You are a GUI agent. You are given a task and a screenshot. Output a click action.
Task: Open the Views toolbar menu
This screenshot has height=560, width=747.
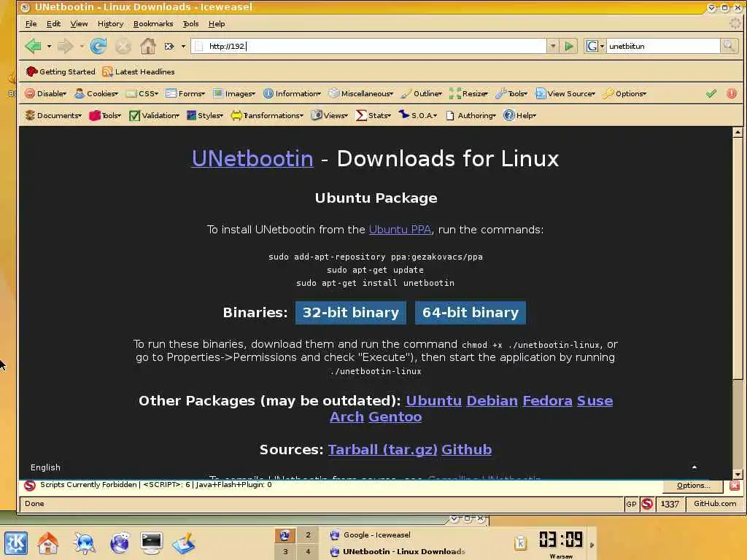329,115
